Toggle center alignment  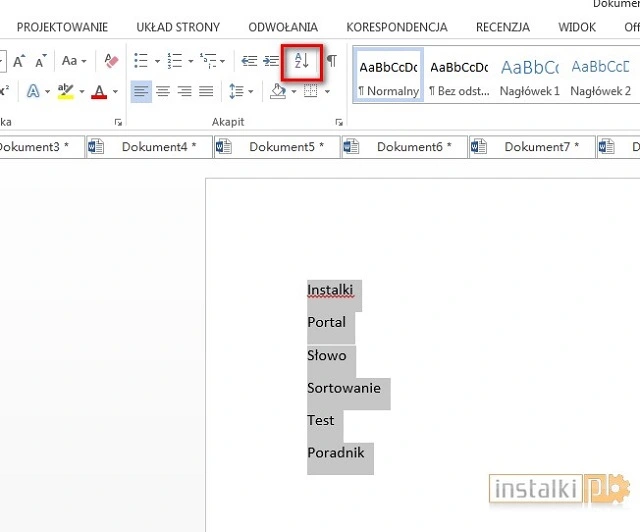(x=163, y=91)
